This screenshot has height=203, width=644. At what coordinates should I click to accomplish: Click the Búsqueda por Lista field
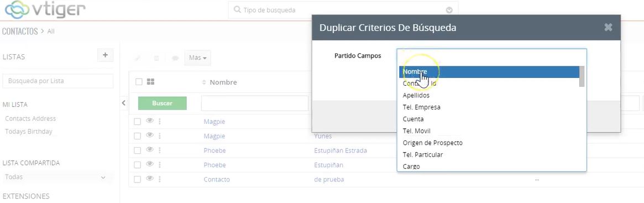coord(58,81)
